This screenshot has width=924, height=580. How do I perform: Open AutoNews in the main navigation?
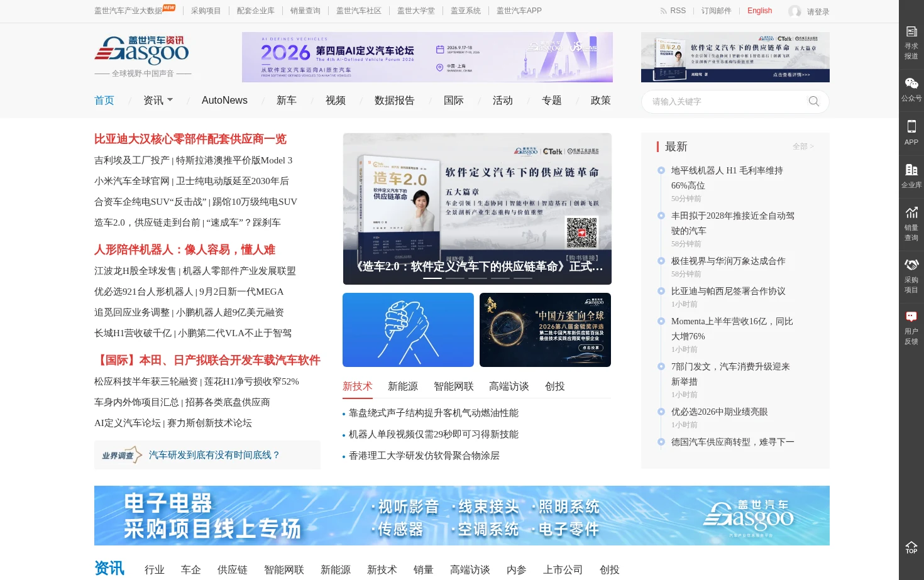(x=224, y=101)
